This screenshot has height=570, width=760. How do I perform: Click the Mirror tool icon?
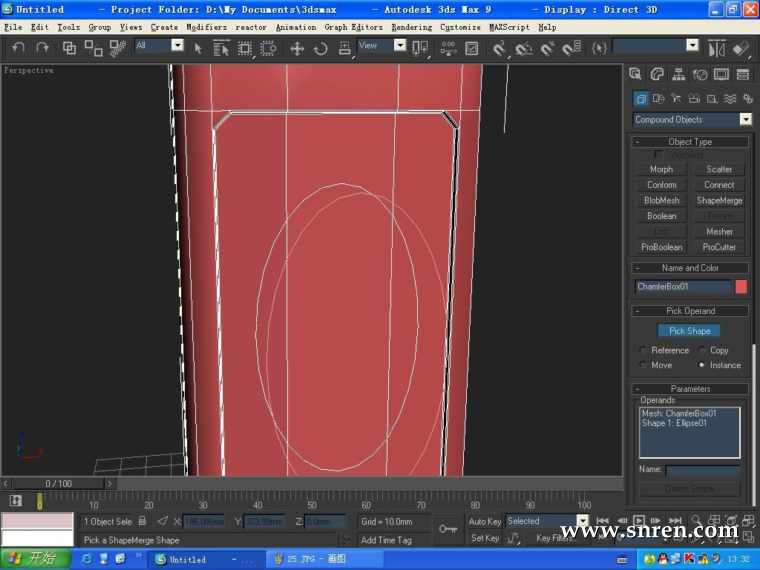(717, 47)
